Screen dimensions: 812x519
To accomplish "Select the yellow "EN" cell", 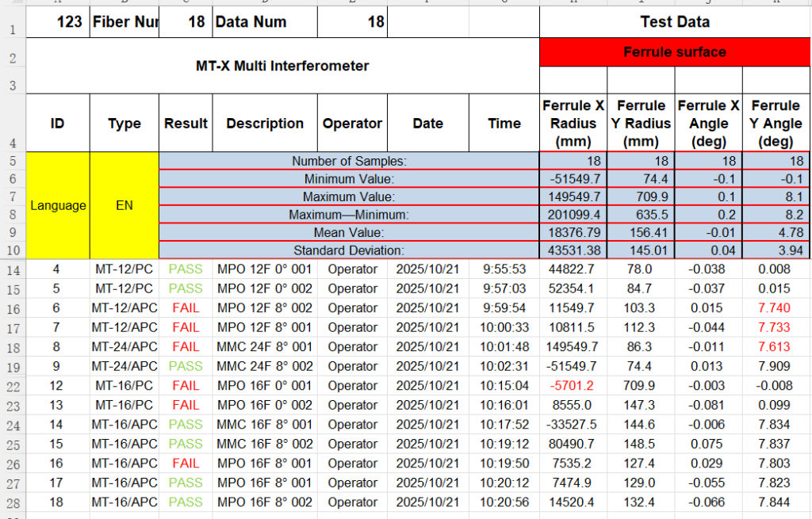I will coord(124,205).
